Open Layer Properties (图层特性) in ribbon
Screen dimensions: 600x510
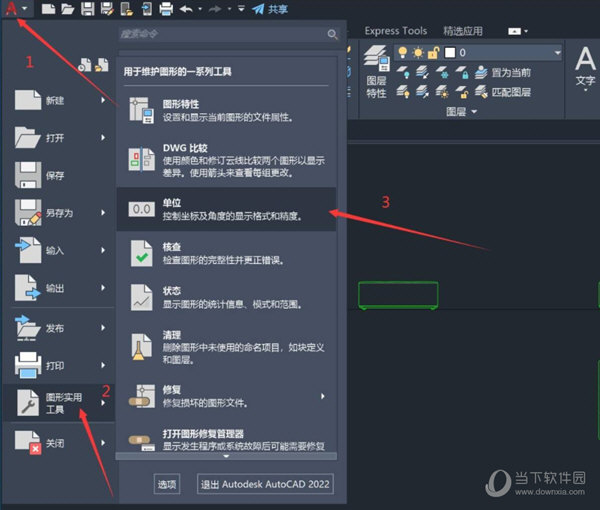pyautogui.click(x=376, y=75)
